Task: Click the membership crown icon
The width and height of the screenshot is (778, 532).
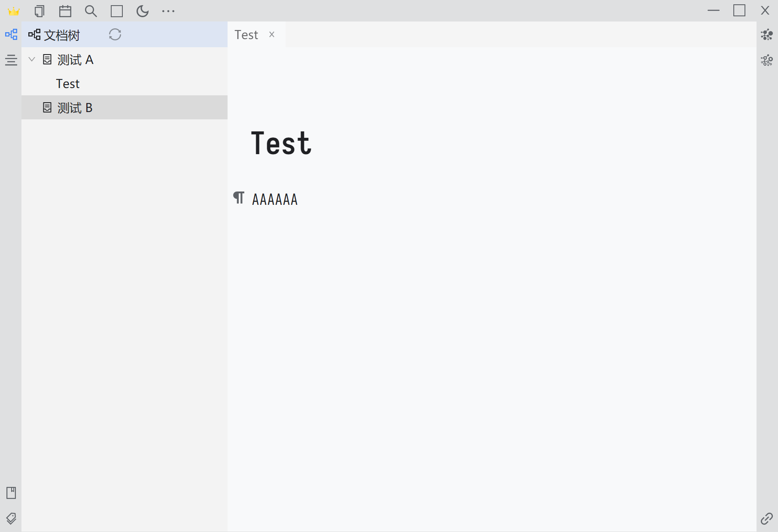Action: (x=14, y=11)
